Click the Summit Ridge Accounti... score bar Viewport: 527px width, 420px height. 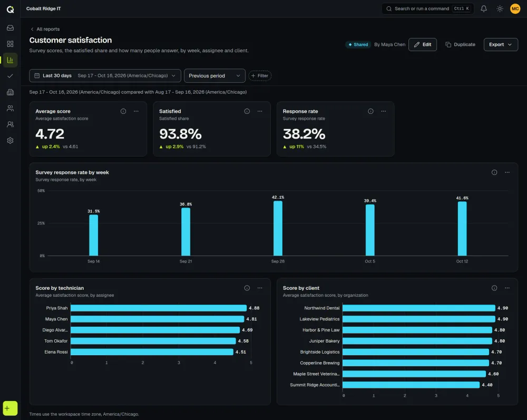tap(411, 385)
